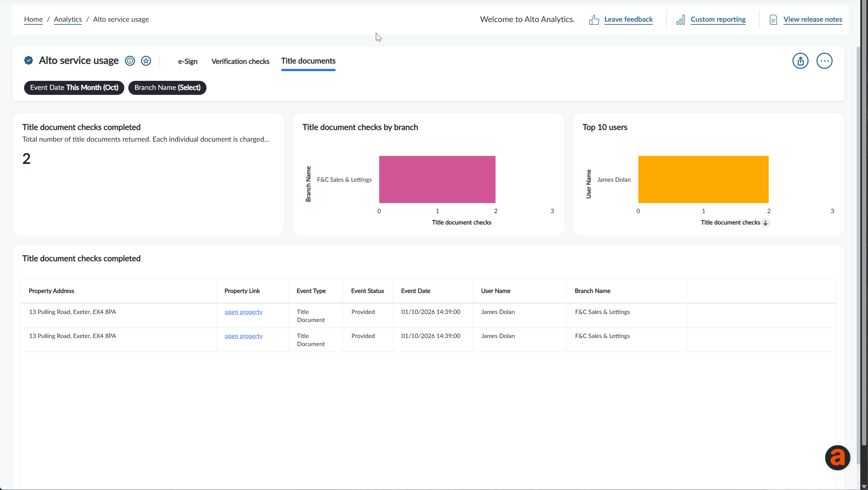Toggle sort arrow on Top 10 users axis

tap(765, 223)
